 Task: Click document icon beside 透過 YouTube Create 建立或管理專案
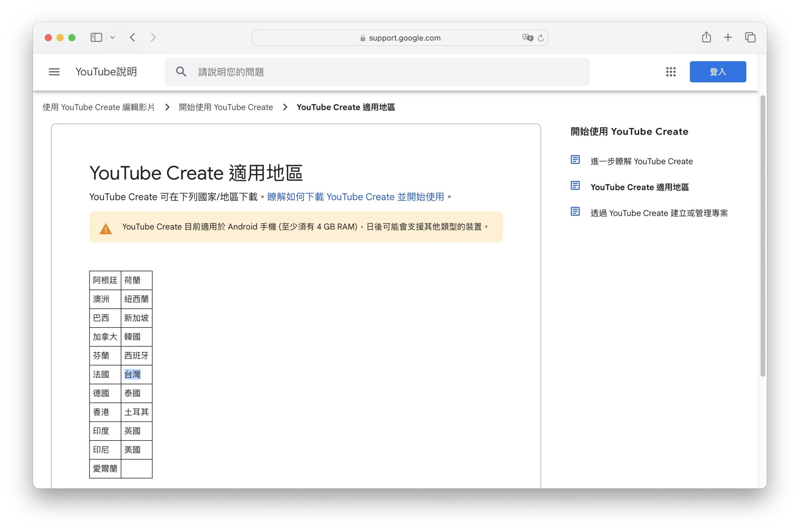click(x=575, y=211)
